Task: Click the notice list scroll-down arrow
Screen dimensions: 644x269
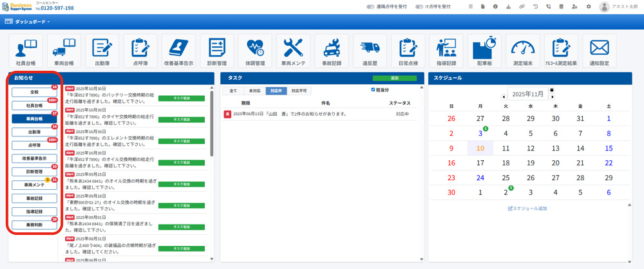Action: pyautogui.click(x=212, y=259)
